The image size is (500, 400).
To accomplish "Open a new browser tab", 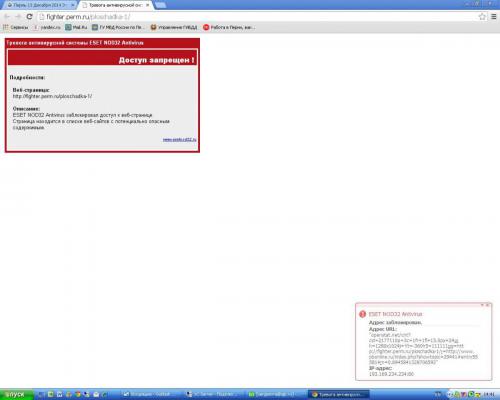I will [x=161, y=5].
